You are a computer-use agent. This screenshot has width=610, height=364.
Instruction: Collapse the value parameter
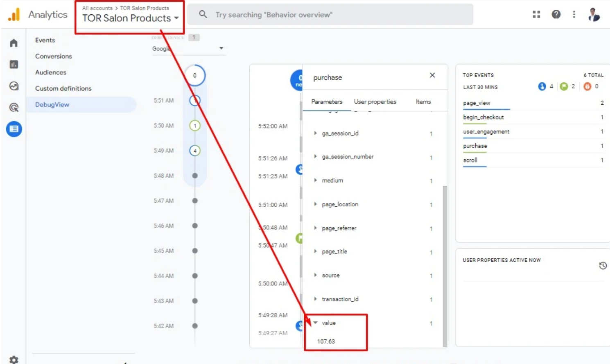click(315, 323)
